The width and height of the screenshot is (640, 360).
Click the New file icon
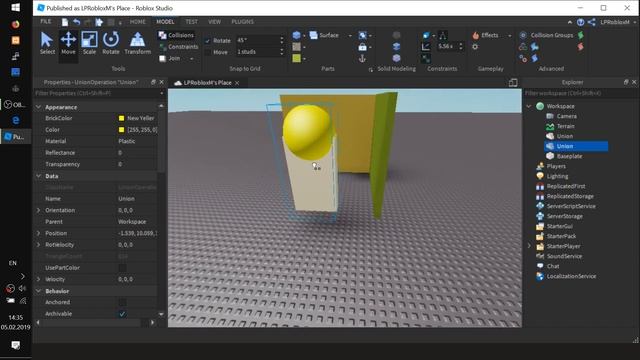[65, 22]
